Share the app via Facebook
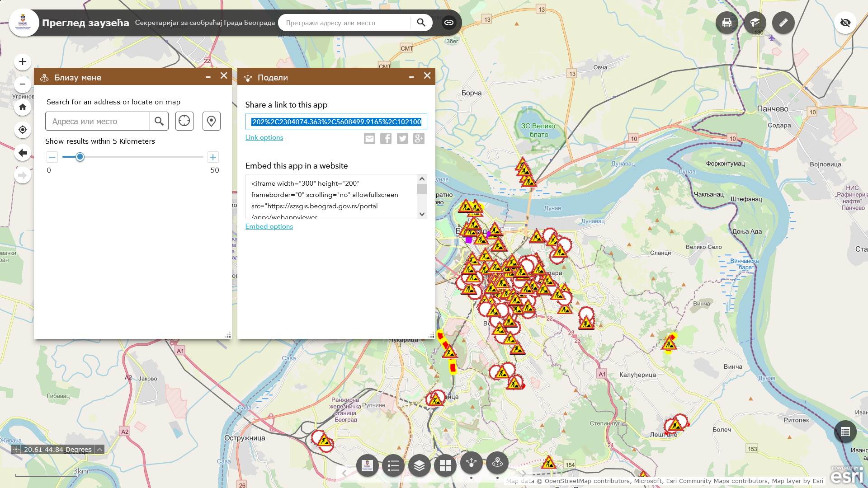Screen dimensions: 868x488 pos(386,139)
